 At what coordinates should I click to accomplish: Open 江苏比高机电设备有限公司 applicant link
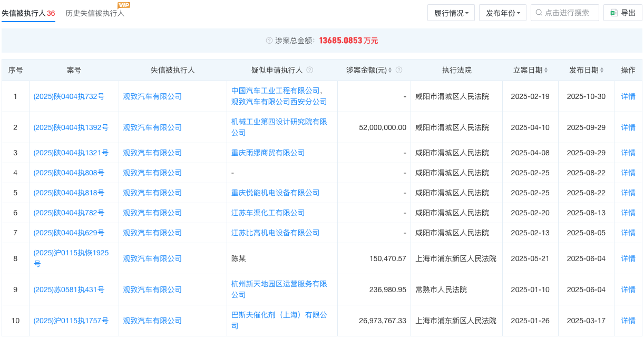276,233
